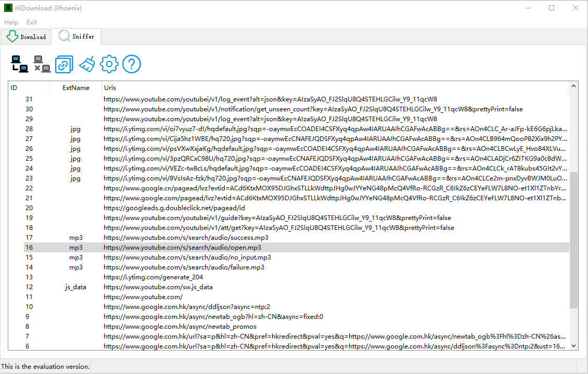
Task: Select row 8 newtab_promos URL
Action: (x=180, y=327)
